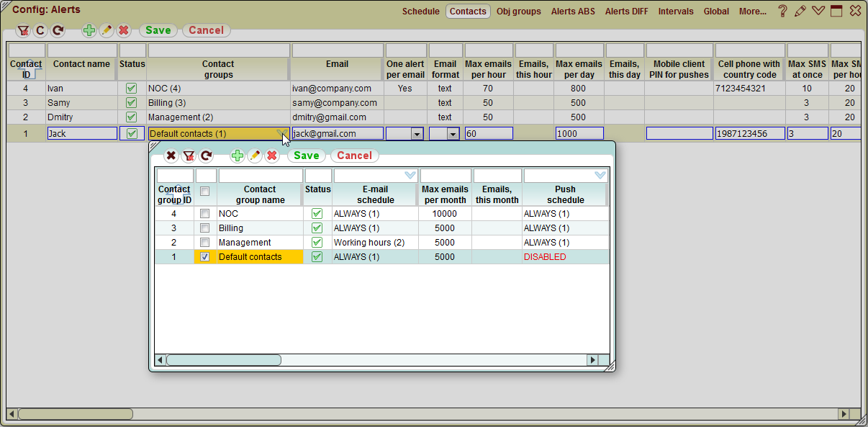Select the Edit pencil icon in main toolbar
Screen dimensions: 868x427
pos(105,30)
